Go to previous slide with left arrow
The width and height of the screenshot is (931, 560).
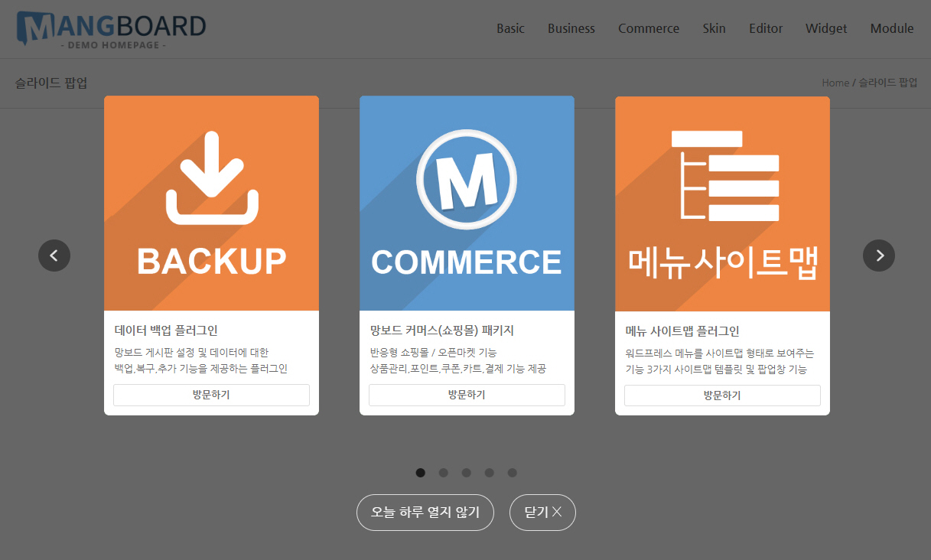coord(54,256)
